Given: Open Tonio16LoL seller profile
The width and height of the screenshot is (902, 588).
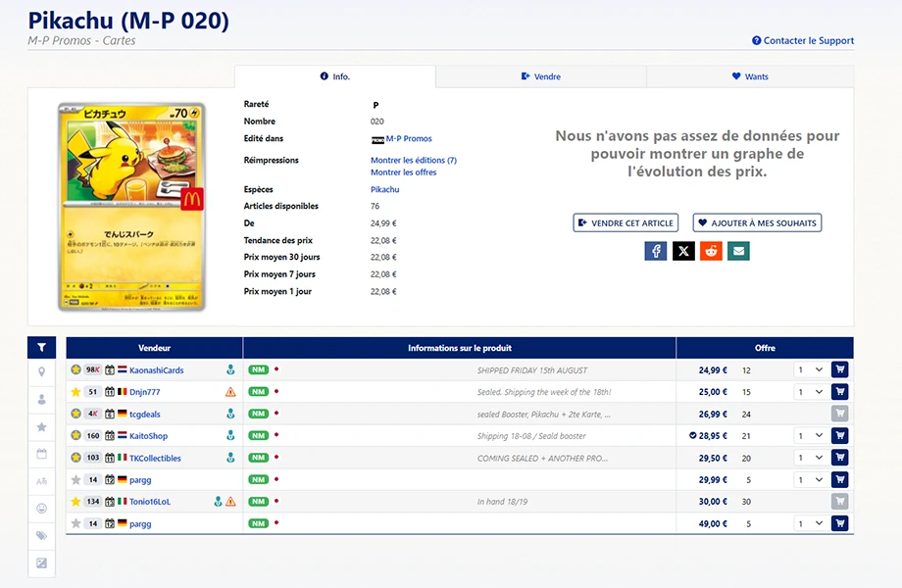Looking at the screenshot, I should coord(150,502).
